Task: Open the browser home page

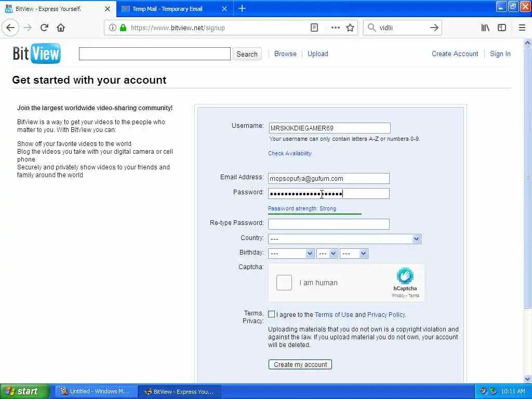Action: 61,28
